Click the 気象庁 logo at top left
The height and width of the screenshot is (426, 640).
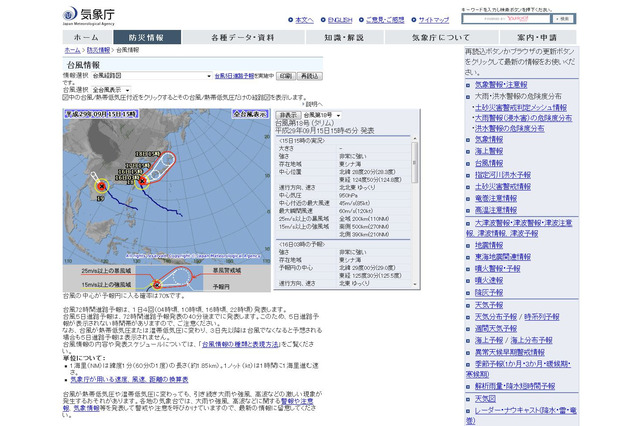point(89,16)
